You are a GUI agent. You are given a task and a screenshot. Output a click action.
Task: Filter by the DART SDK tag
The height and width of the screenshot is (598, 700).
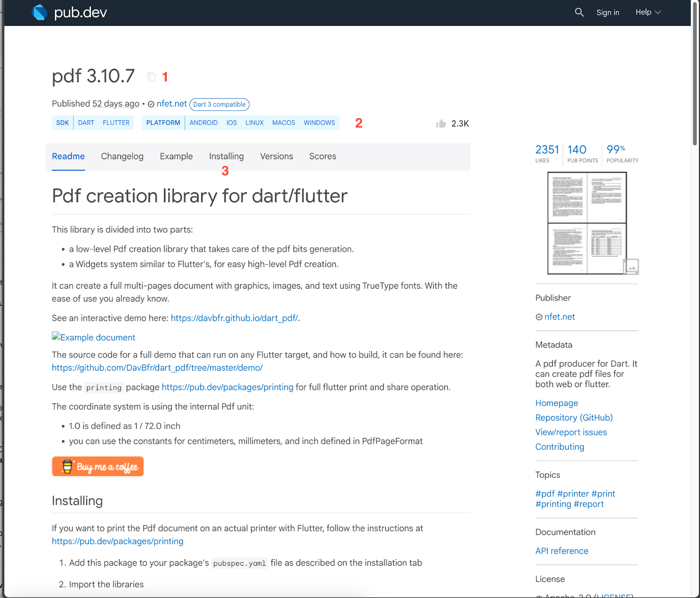86,123
